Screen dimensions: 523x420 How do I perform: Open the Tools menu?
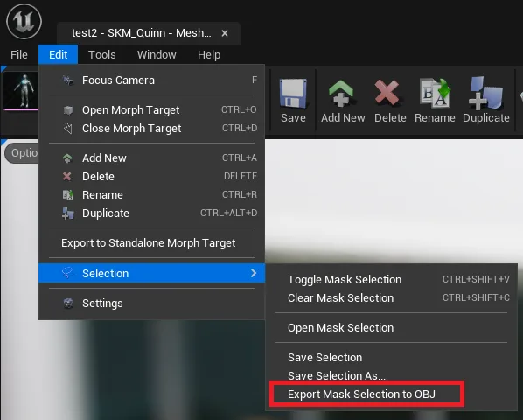pos(102,55)
